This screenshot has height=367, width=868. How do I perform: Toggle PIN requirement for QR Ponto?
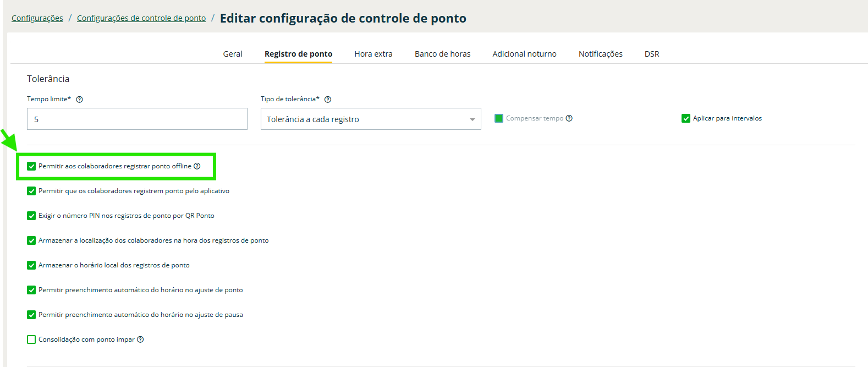click(31, 216)
